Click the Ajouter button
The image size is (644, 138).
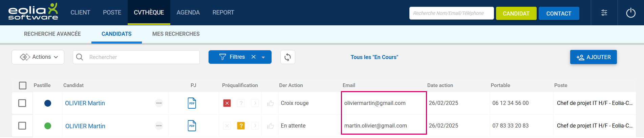point(593,57)
